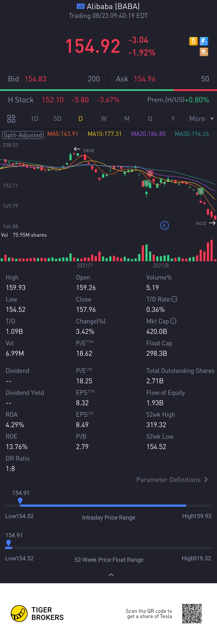Tap the MA20:186.85 indicator label

point(148,134)
